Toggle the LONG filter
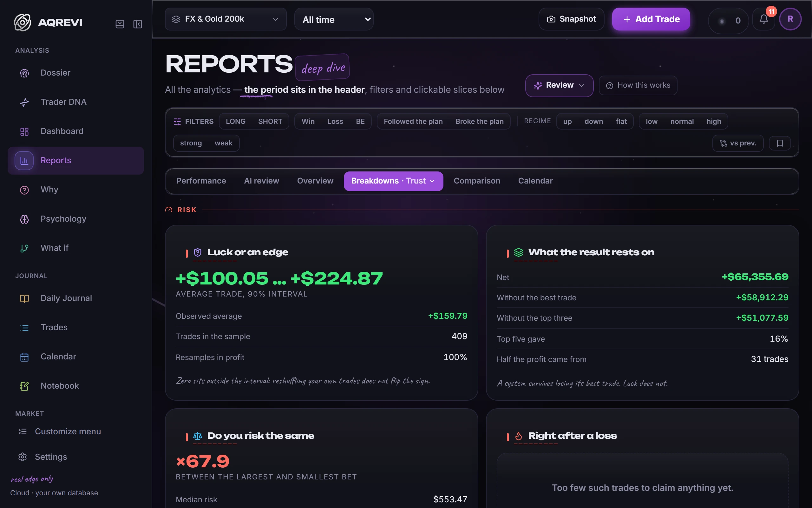812x508 pixels. click(236, 121)
